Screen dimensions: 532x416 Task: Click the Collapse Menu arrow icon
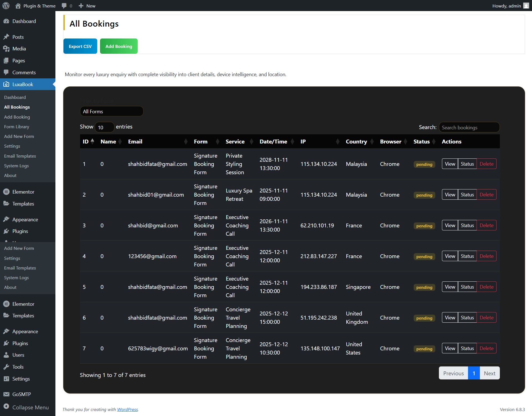coord(6,406)
